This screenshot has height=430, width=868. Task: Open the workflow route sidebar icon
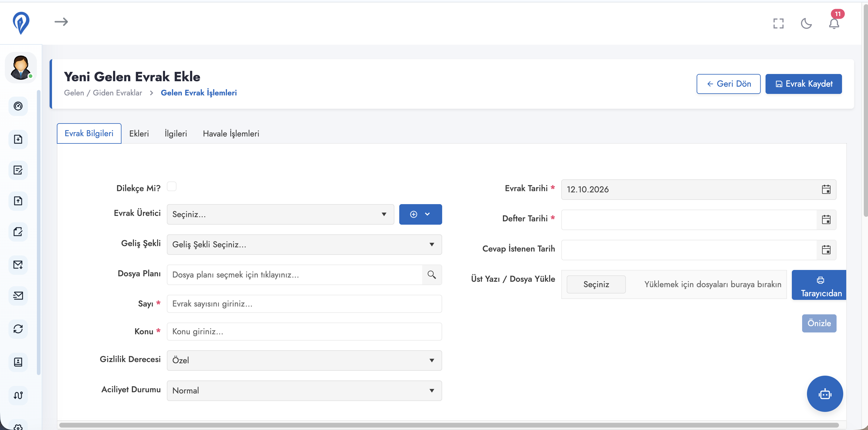click(18, 395)
